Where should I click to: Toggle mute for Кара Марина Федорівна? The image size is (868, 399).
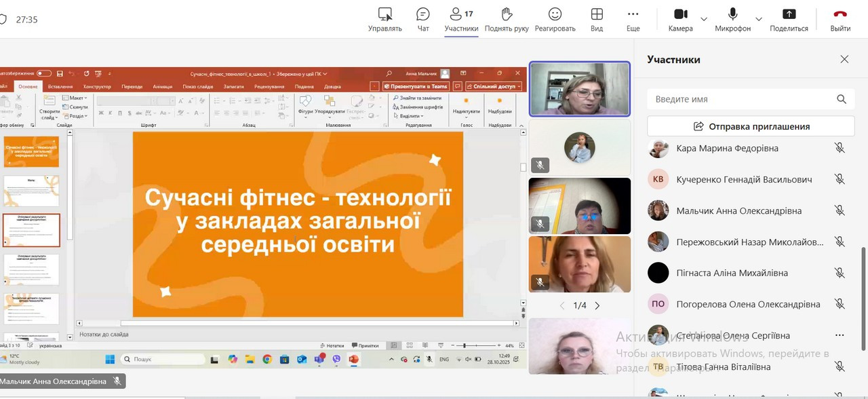click(x=840, y=148)
